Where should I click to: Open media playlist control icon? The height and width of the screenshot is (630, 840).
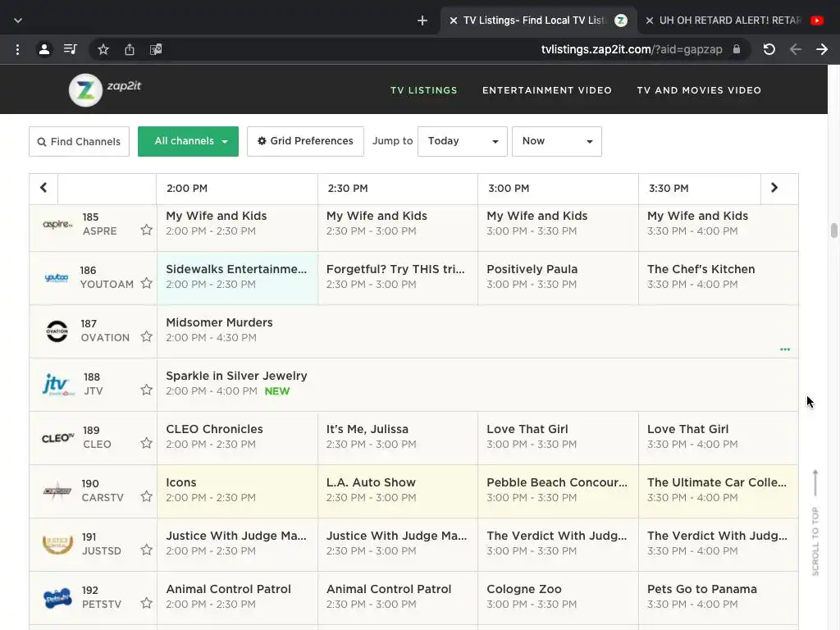click(71, 50)
